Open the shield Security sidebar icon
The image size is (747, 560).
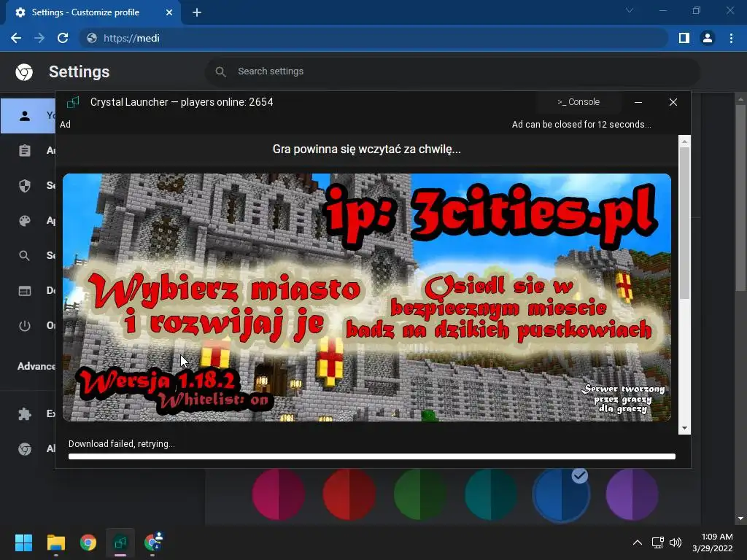click(25, 185)
